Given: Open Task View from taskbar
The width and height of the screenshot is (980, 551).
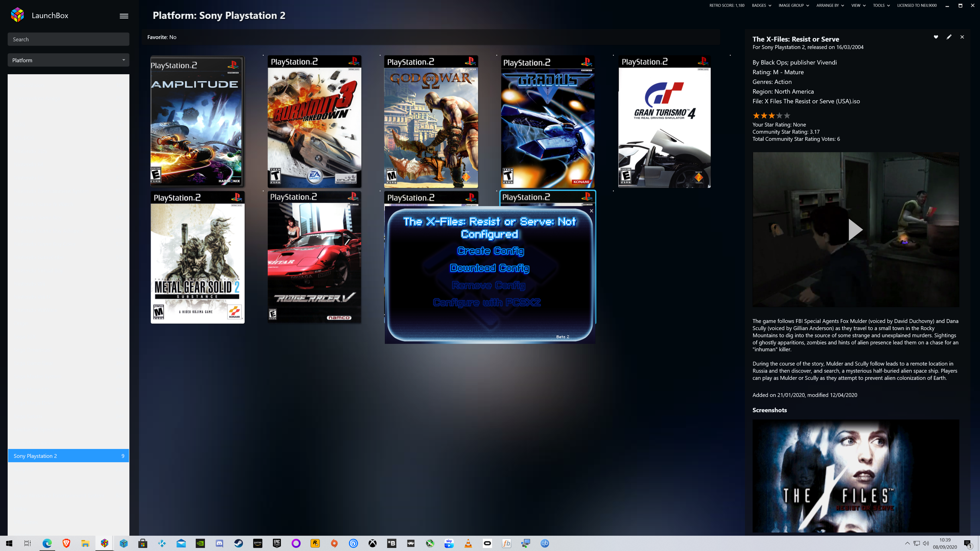Looking at the screenshot, I should click(27, 543).
